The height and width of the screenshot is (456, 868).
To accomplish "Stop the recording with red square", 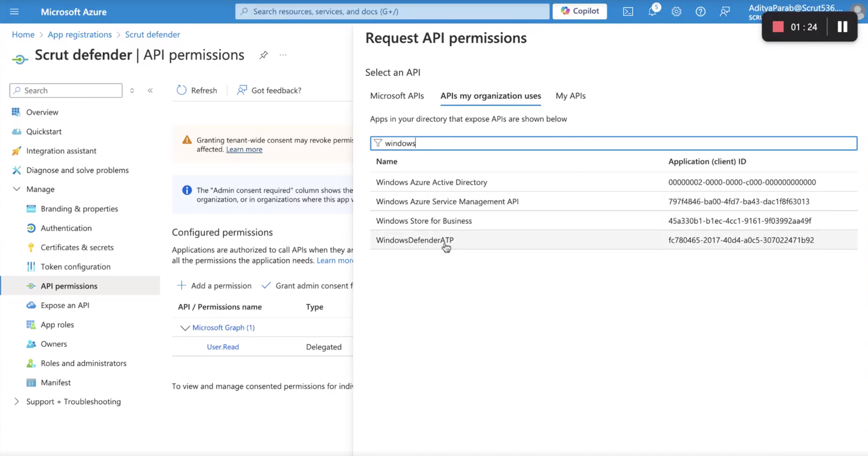I will 778,27.
